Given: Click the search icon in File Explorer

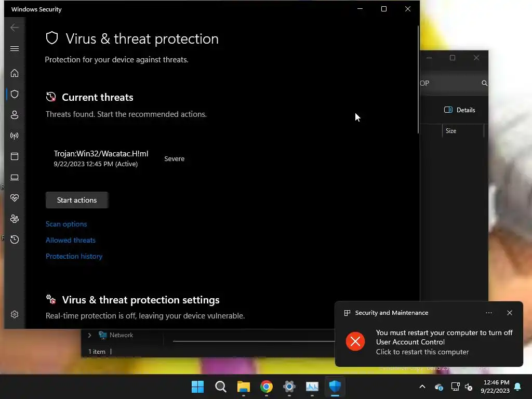Looking at the screenshot, I should pos(484,83).
